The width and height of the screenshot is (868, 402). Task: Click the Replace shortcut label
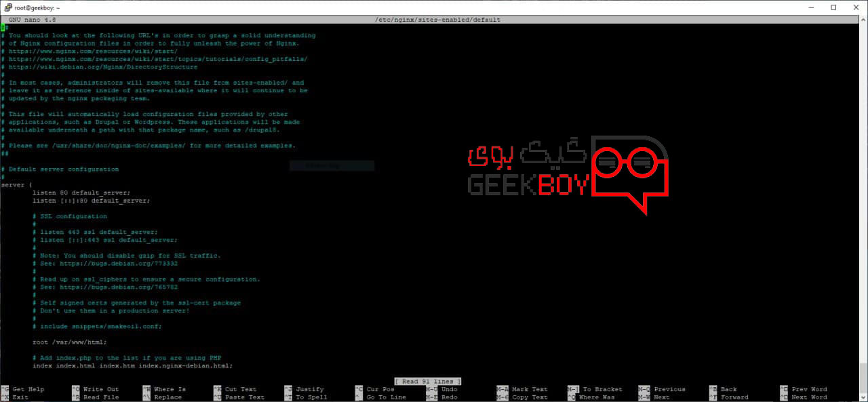[x=168, y=397]
